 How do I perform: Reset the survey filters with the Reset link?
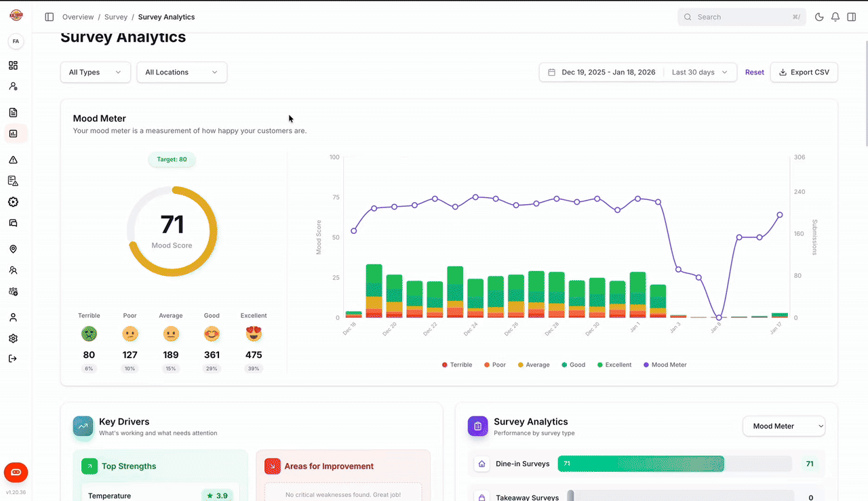pyautogui.click(x=754, y=72)
